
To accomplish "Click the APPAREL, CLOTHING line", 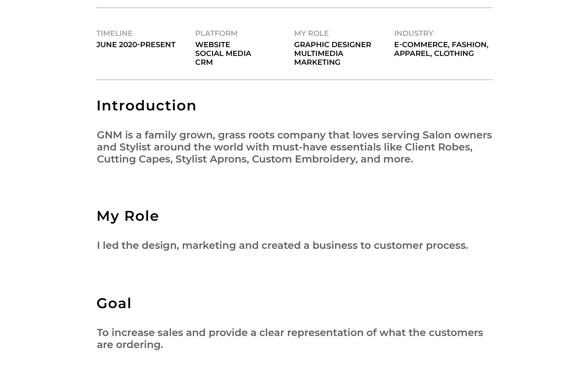I will (434, 54).
